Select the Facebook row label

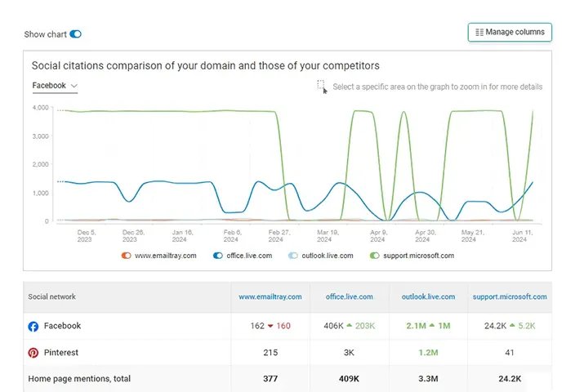coord(62,326)
